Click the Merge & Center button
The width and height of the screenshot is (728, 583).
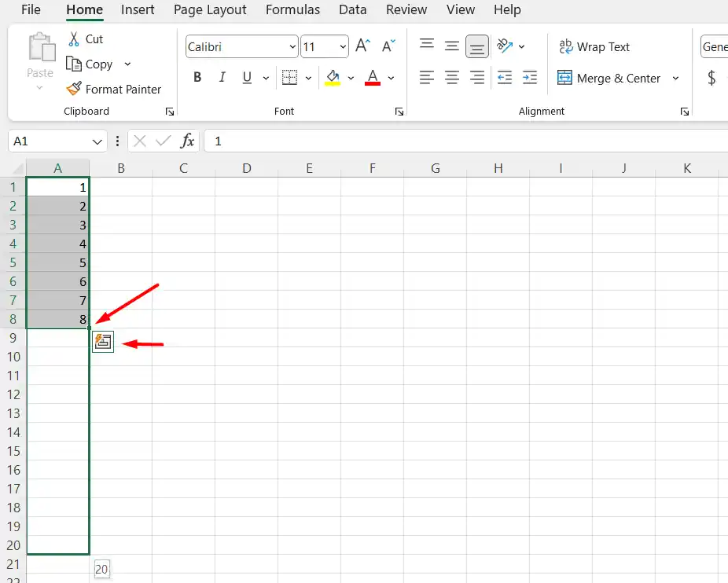click(610, 79)
